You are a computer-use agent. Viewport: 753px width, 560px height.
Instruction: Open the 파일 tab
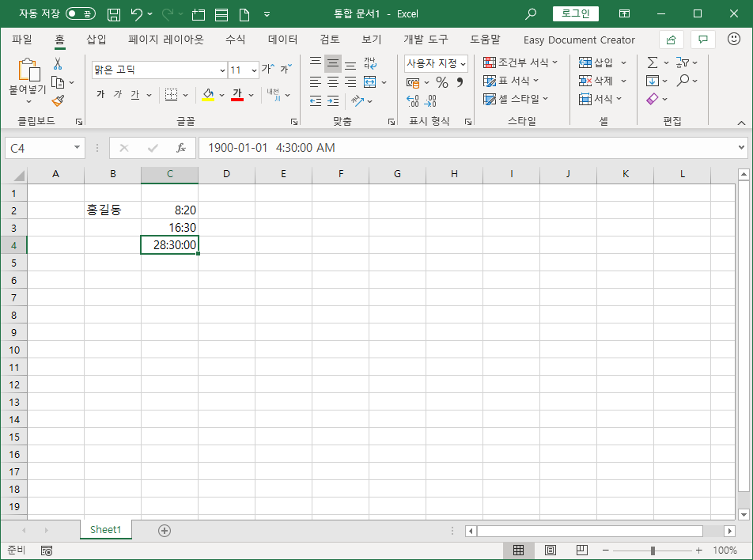pos(22,40)
